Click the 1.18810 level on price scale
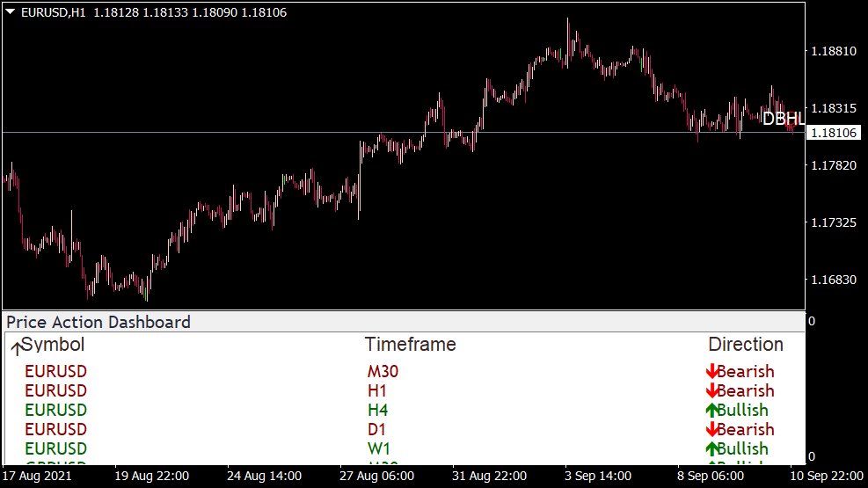868x488 pixels. click(832, 51)
